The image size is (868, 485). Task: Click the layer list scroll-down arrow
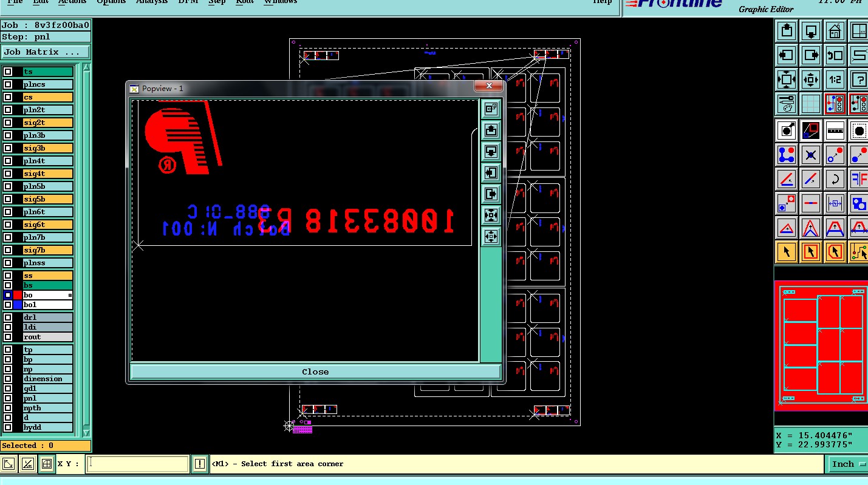[86, 433]
